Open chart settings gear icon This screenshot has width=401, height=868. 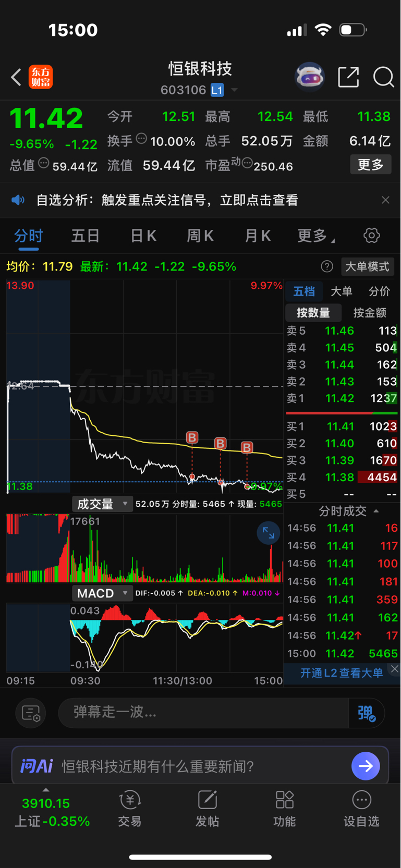click(x=371, y=236)
